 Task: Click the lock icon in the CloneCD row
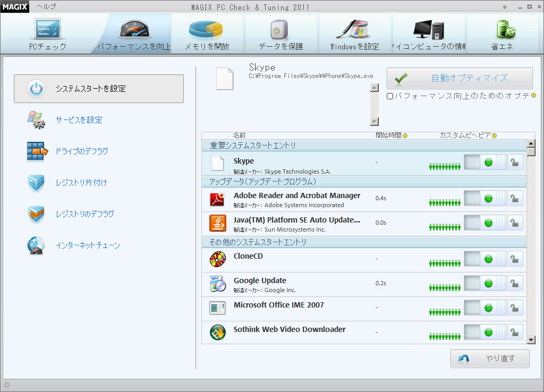pyautogui.click(x=515, y=259)
